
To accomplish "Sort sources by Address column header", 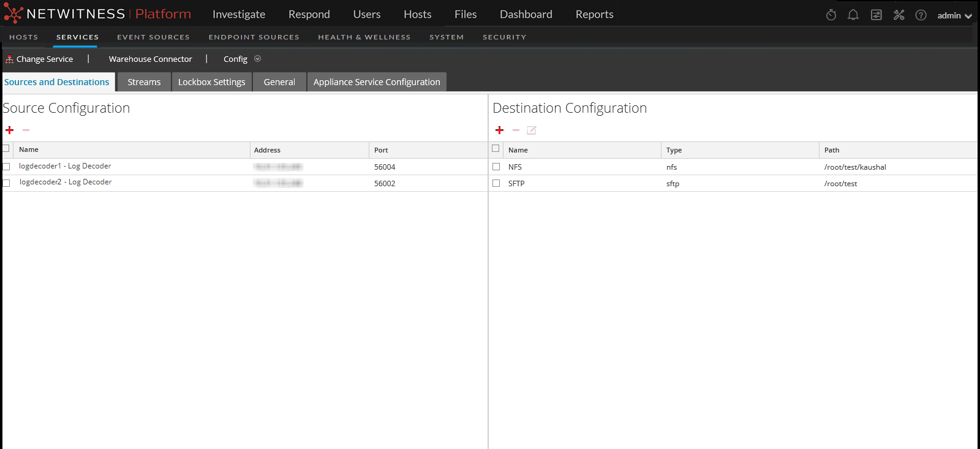I will pyautogui.click(x=309, y=149).
